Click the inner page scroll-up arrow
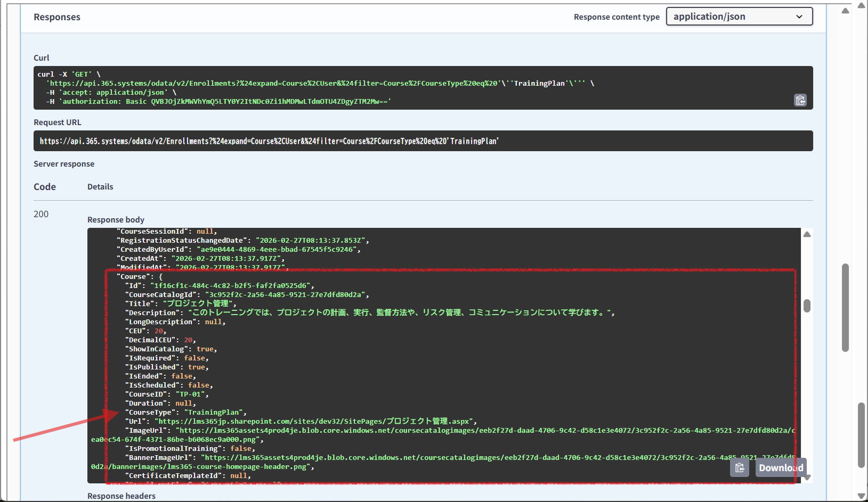This screenshot has width=868, height=502. [845, 11]
